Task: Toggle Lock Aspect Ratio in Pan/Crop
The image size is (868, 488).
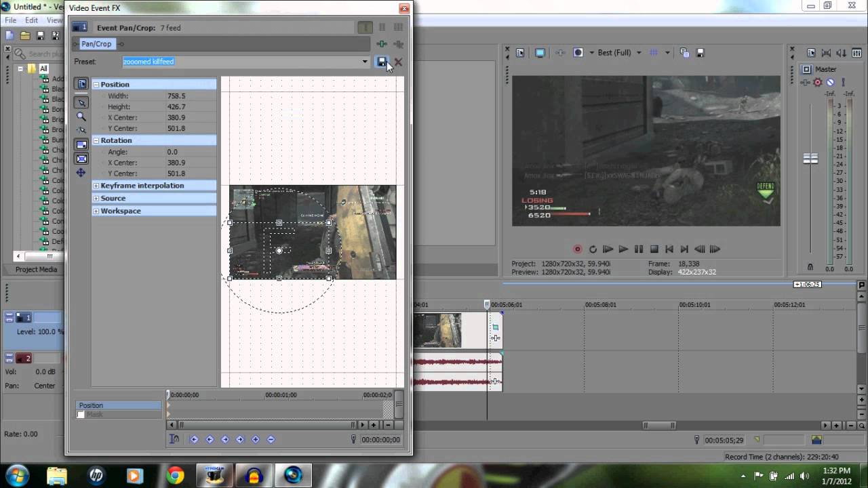Action: (x=81, y=144)
